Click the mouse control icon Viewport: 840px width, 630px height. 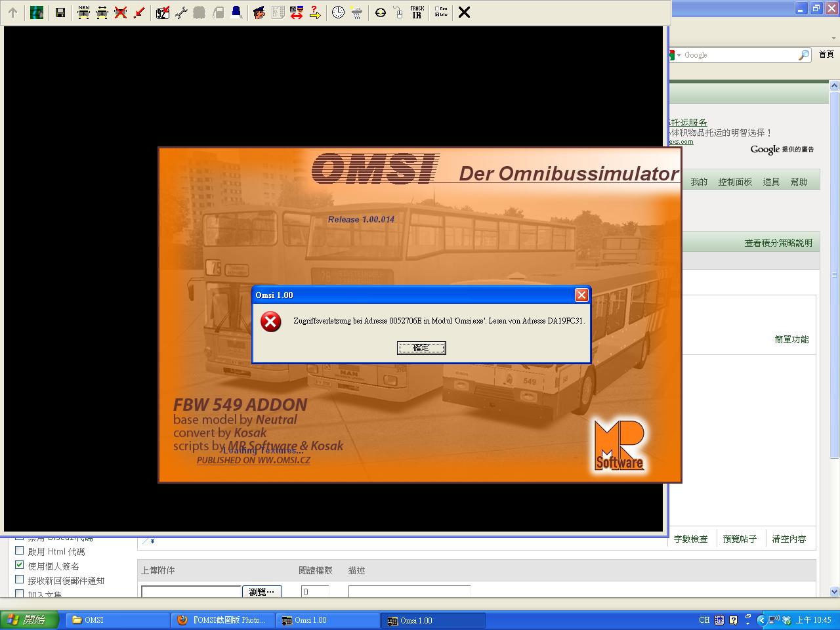coord(398,12)
